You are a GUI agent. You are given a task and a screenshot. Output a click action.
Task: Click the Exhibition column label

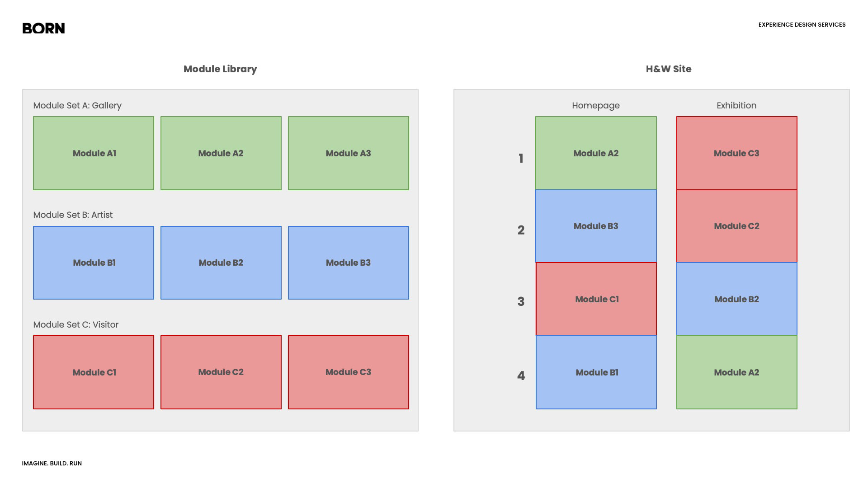tap(736, 105)
